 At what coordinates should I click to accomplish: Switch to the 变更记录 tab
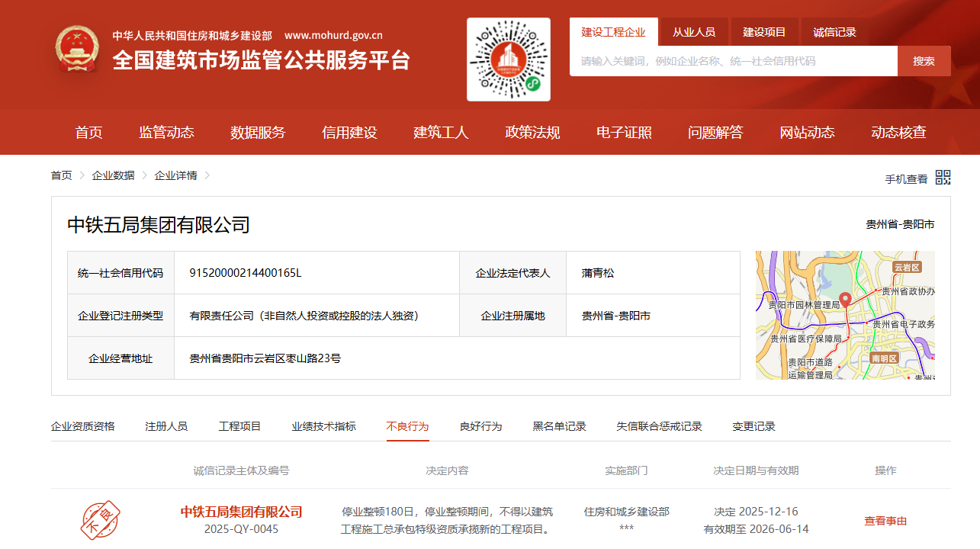coord(753,427)
